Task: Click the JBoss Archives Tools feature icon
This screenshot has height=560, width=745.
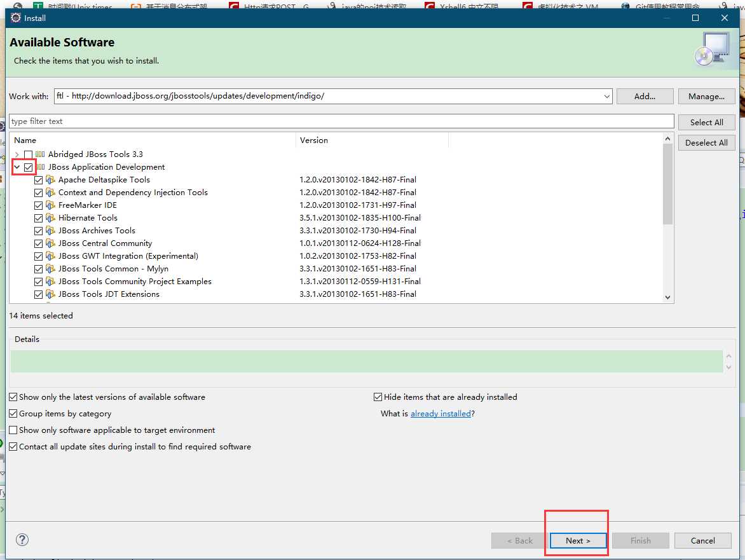Action: [50, 230]
